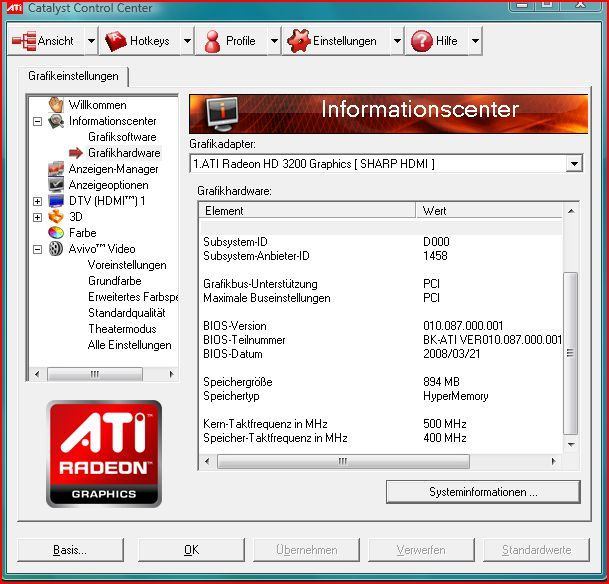Collapse the Avivo Video tree node
609x584 pixels.
[37, 249]
